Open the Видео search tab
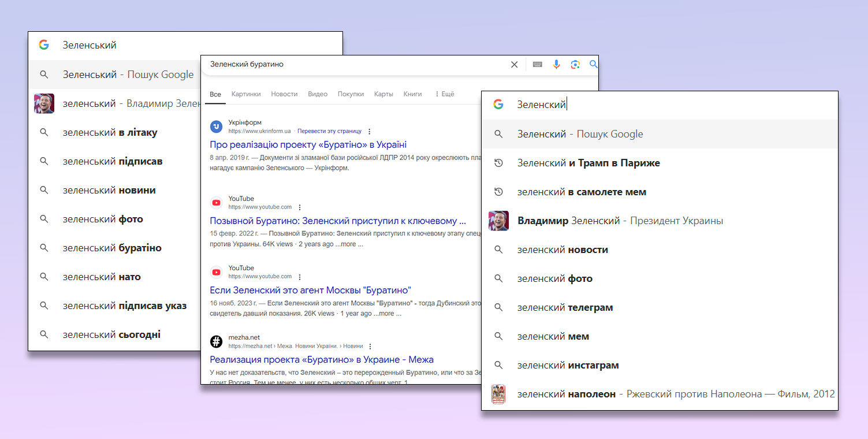Image resolution: width=868 pixels, height=439 pixels. pyautogui.click(x=318, y=94)
